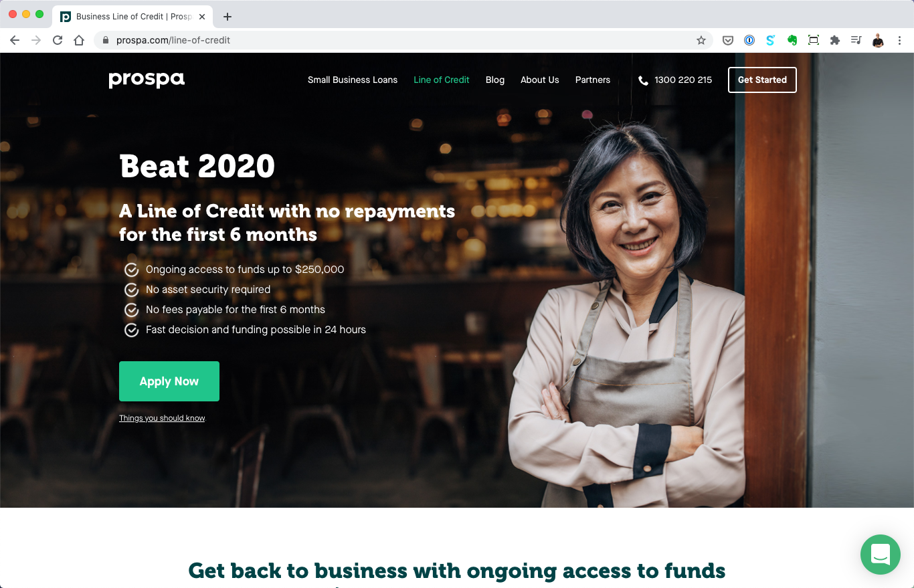Viewport: 914px width, 588px height.
Task: Click the Get Started button
Action: click(x=762, y=80)
